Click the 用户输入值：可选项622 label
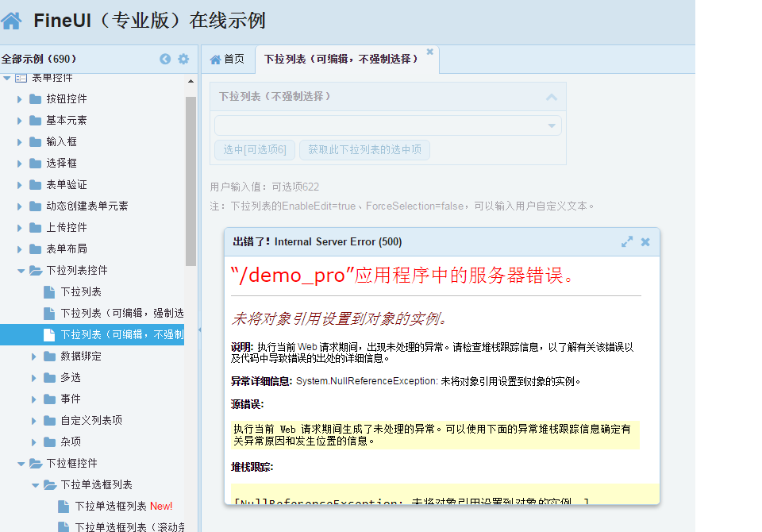Viewport: 762px width, 532px height. pos(264,187)
